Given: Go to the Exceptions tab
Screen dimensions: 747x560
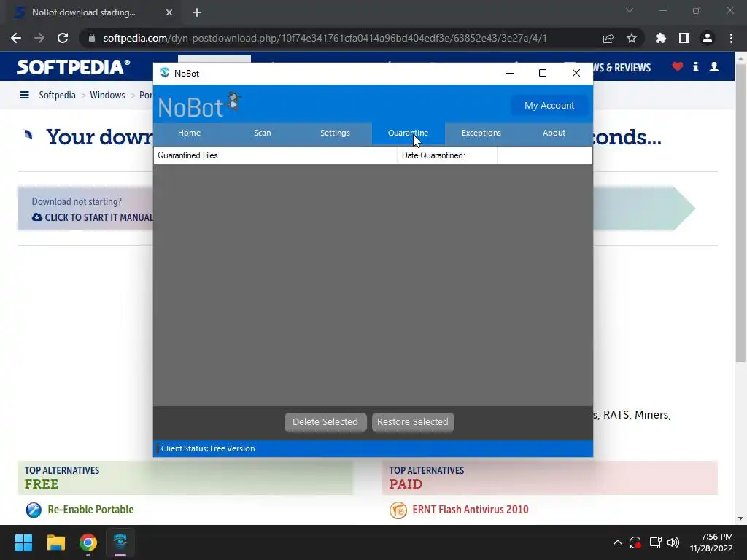Looking at the screenshot, I should coord(481,133).
